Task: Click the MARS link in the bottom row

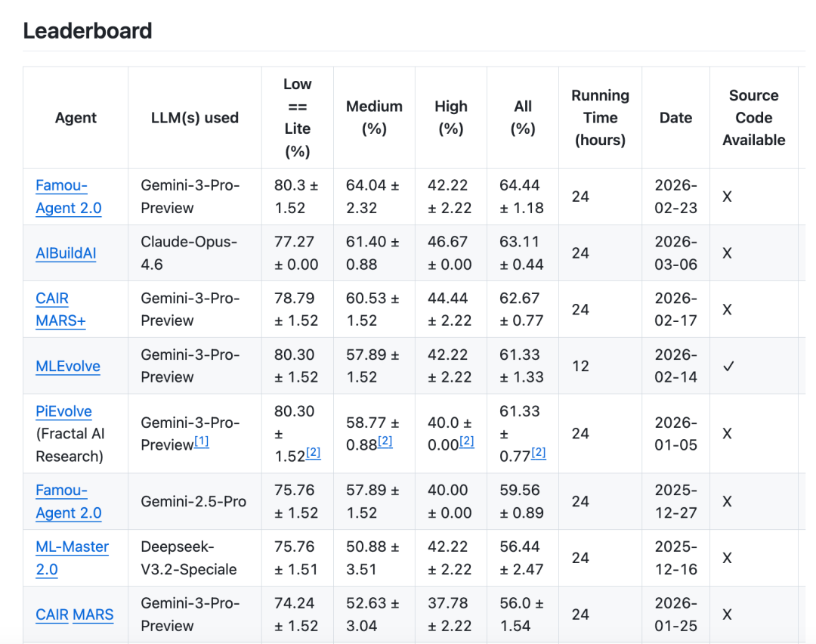Action: coord(93,615)
